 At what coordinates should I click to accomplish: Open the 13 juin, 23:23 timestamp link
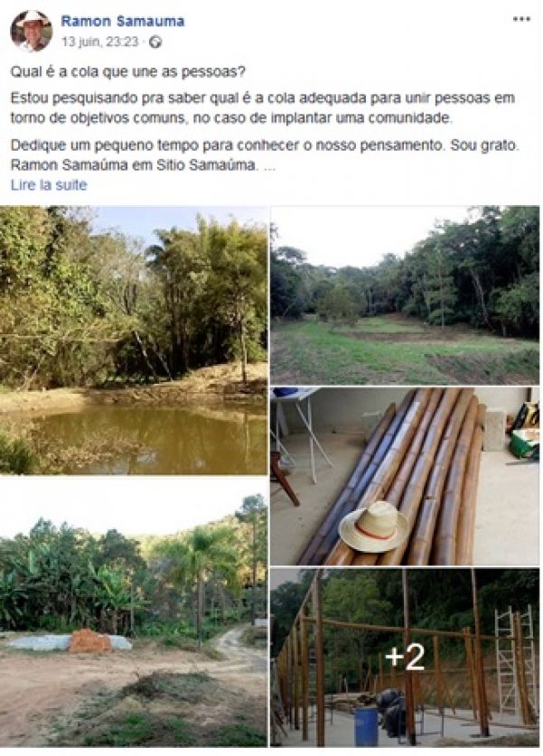99,42
